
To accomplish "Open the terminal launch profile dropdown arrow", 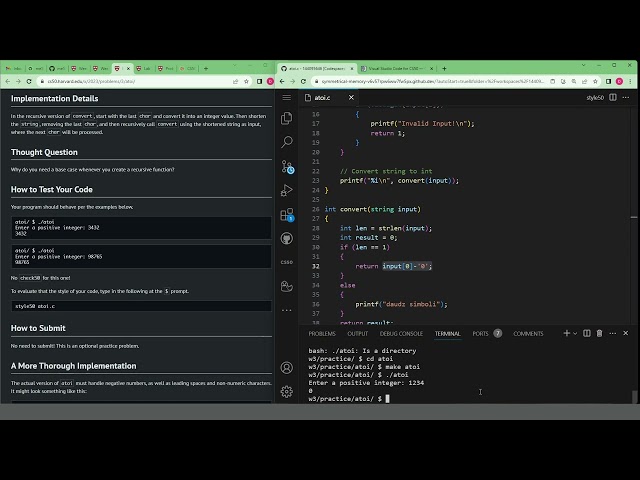I will (x=576, y=333).
